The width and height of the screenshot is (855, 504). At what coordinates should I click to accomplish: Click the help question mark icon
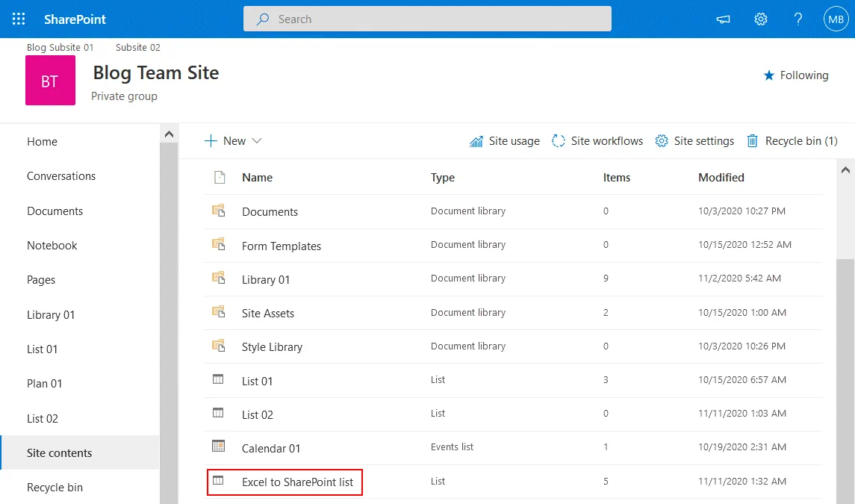pyautogui.click(x=798, y=19)
